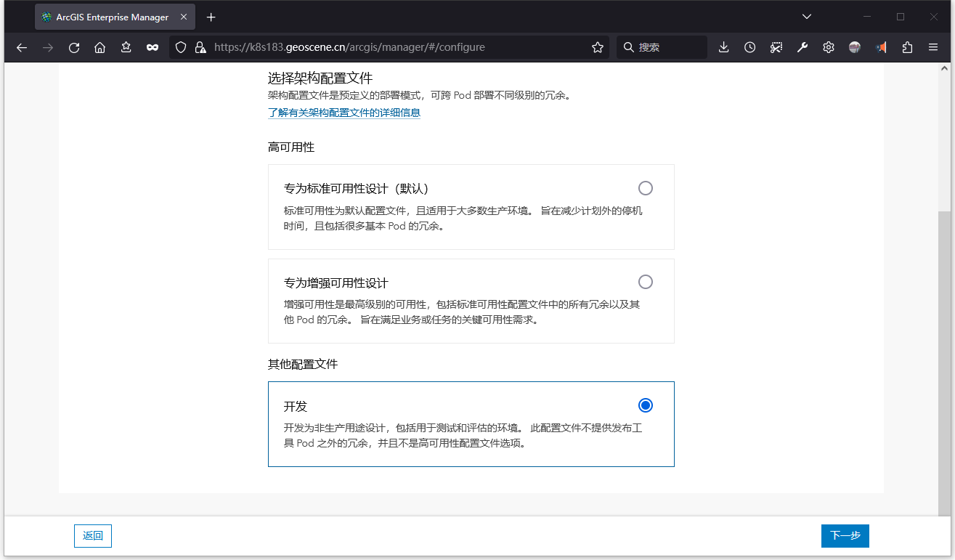Image resolution: width=955 pixels, height=560 pixels.
Task: Open the downloads panel
Action: 724,47
